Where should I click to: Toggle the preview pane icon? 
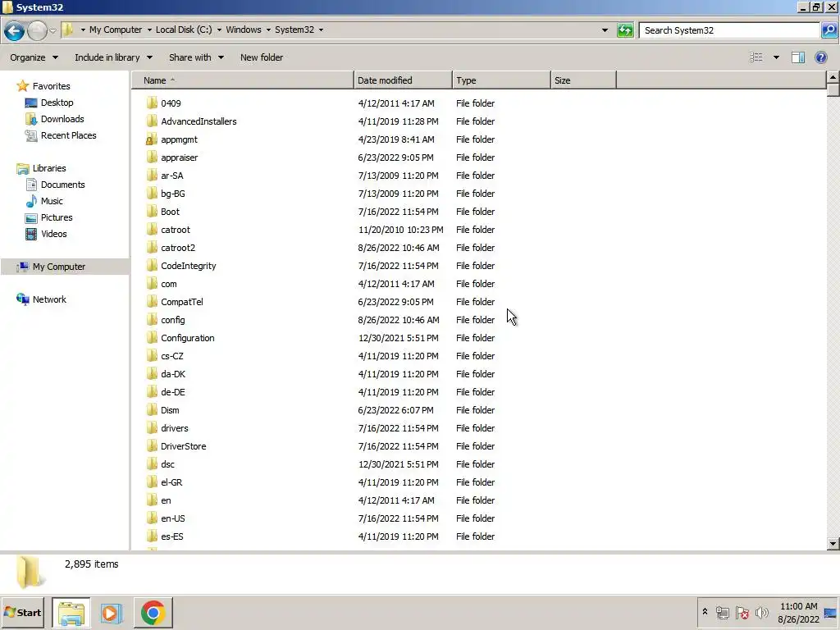pyautogui.click(x=797, y=57)
